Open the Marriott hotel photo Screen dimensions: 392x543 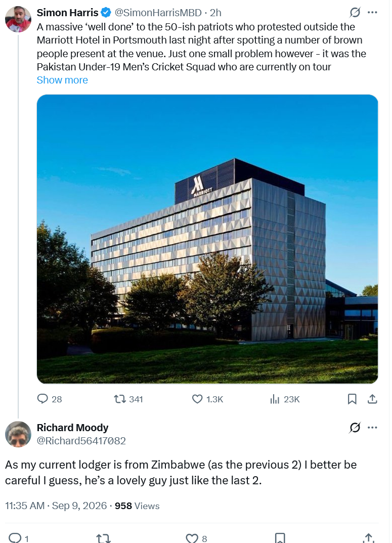click(x=207, y=239)
